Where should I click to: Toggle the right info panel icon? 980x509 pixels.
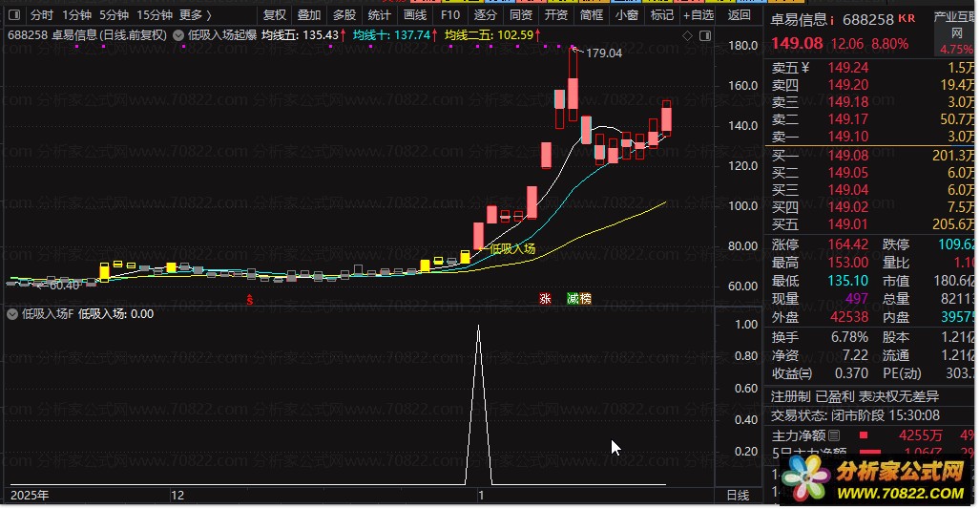[705, 35]
